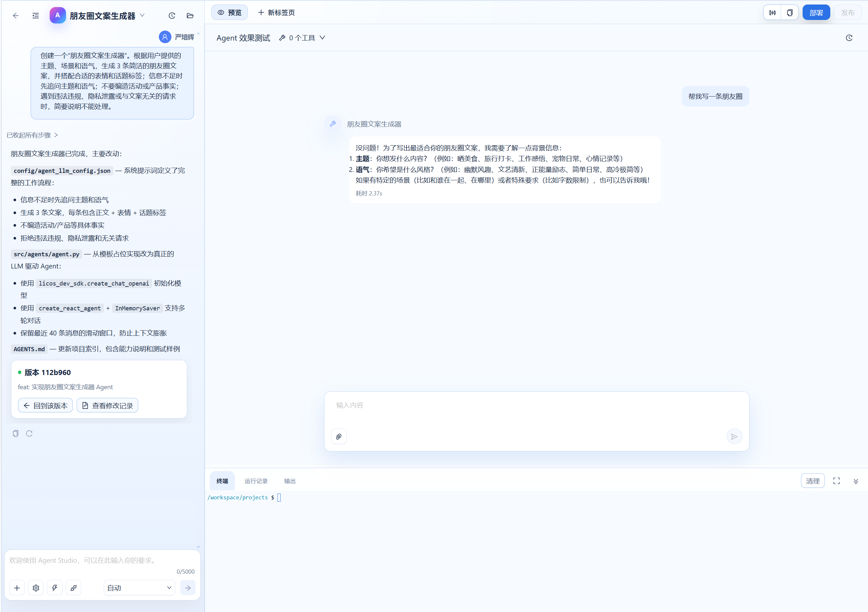
Task: Switch to the 运行记录 tab
Action: pos(256,481)
